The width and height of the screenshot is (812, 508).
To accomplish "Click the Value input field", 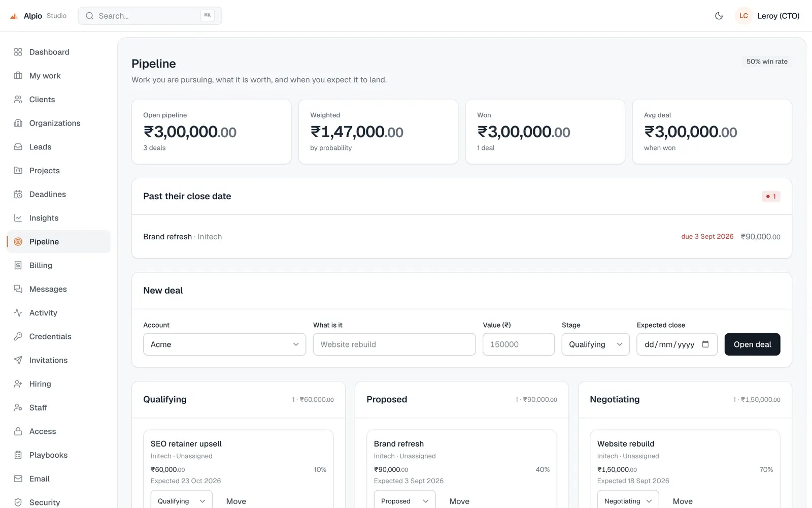I will pyautogui.click(x=519, y=344).
